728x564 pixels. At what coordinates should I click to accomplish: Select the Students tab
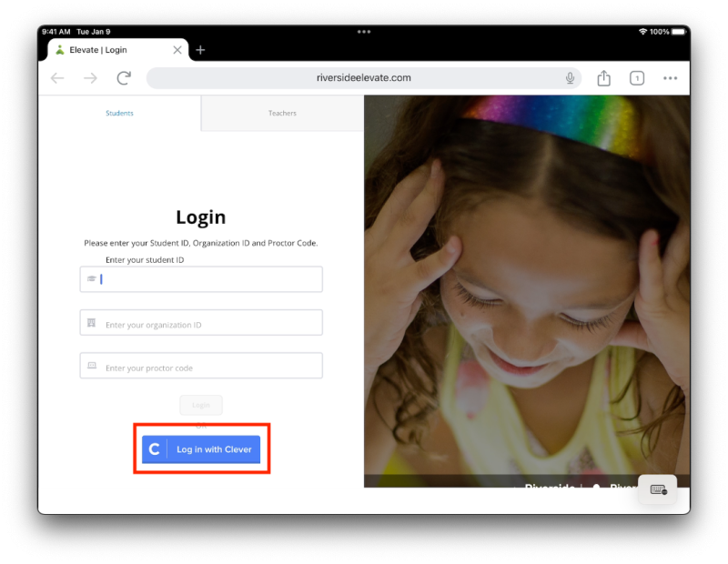click(x=119, y=114)
